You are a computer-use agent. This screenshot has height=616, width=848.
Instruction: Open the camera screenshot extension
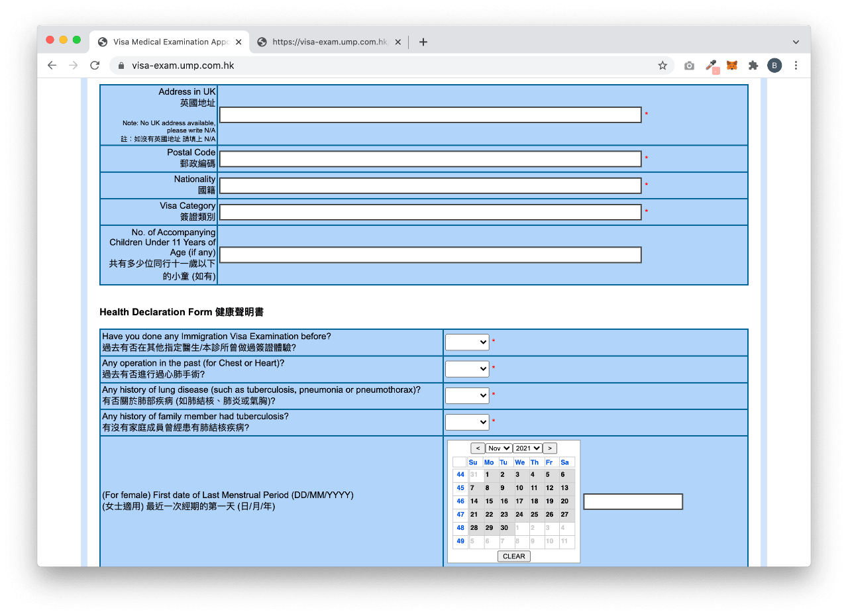point(690,66)
